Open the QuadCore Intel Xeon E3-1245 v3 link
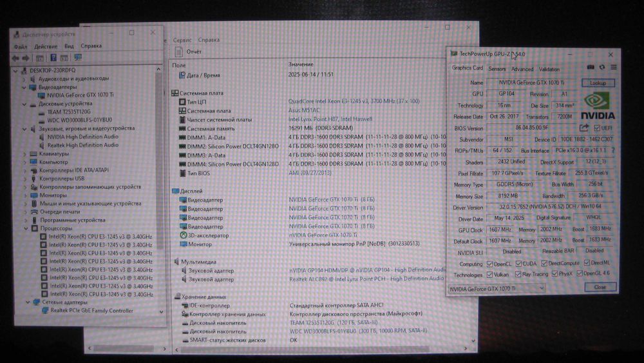Image resolution: width=644 pixels, height=363 pixels. 354,101
